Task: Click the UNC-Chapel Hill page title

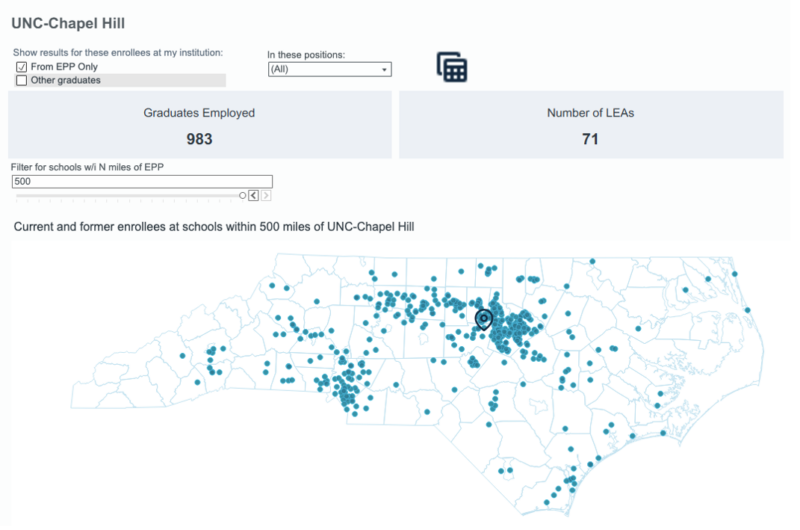Action: (x=68, y=23)
